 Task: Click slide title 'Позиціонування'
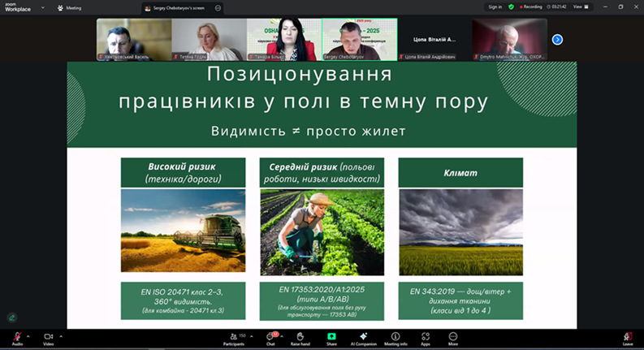point(300,75)
